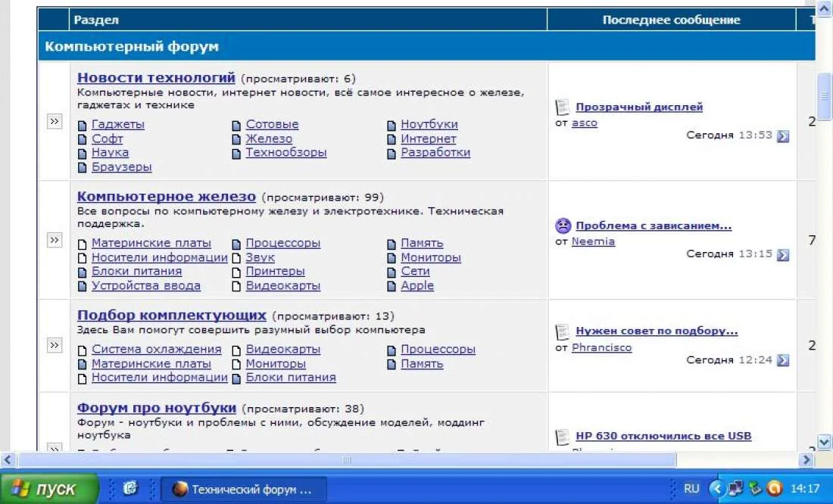Click the page icon beside Разработки

point(392,154)
